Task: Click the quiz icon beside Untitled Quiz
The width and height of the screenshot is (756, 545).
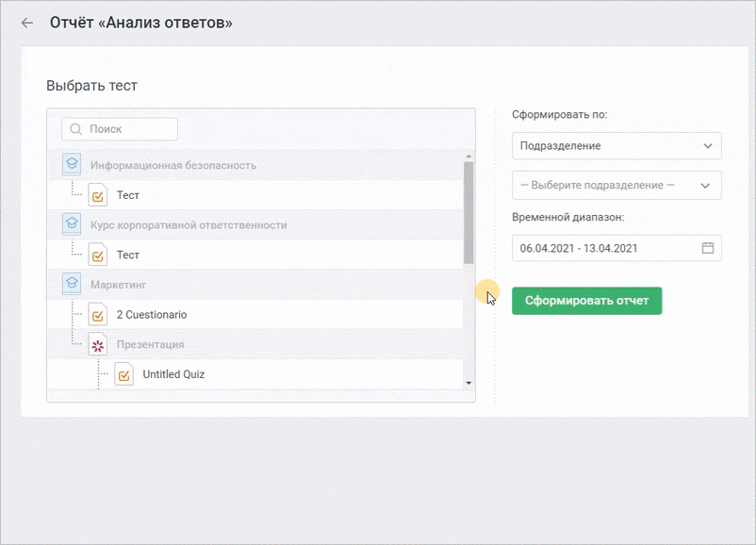Action: click(123, 374)
